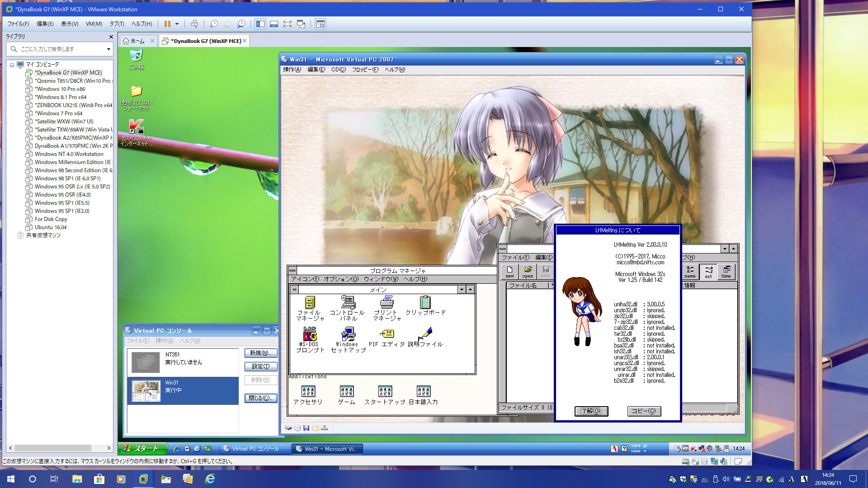Minimize the メイン group with down arrow
The height and width of the screenshot is (488, 868).
pyautogui.click(x=462, y=290)
